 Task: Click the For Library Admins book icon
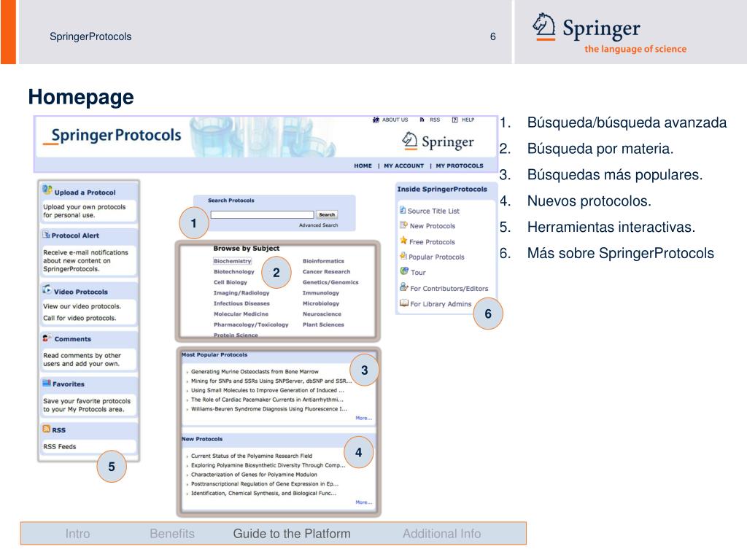coord(404,303)
